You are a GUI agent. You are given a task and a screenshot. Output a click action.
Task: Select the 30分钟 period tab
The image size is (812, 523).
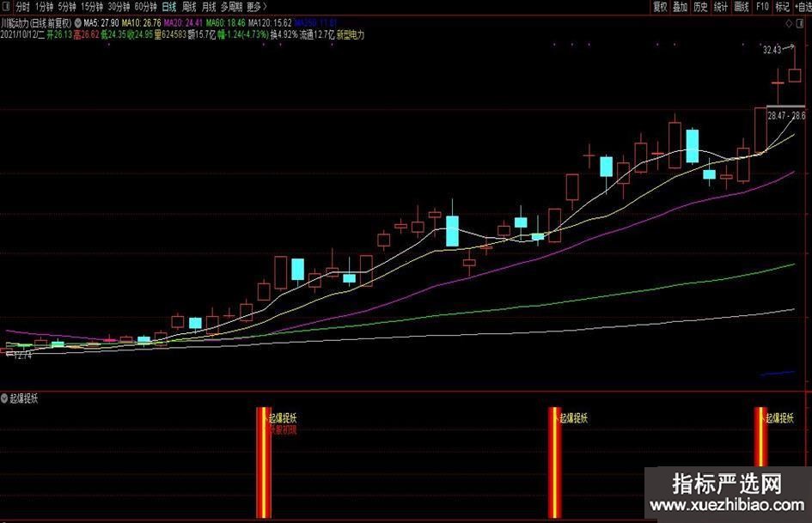[119, 7]
